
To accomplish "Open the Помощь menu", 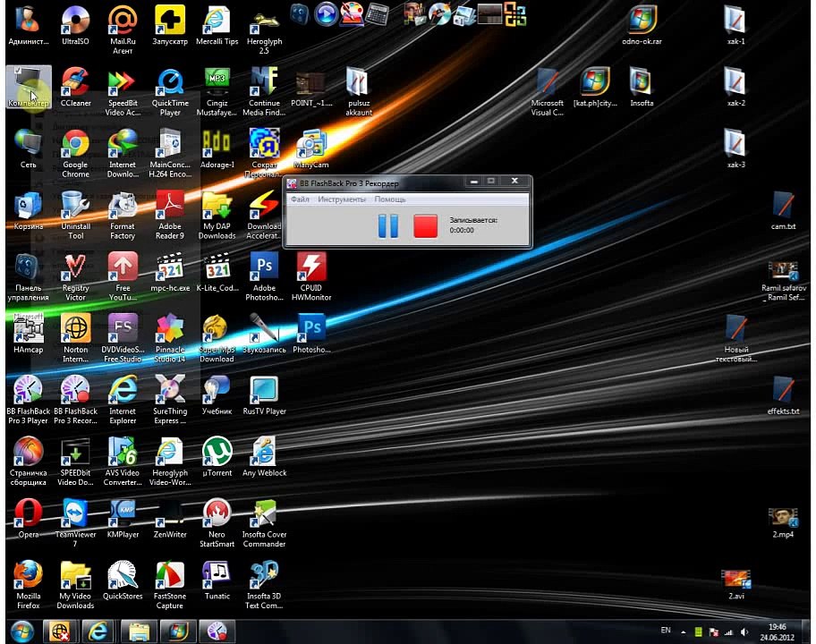I will [390, 199].
